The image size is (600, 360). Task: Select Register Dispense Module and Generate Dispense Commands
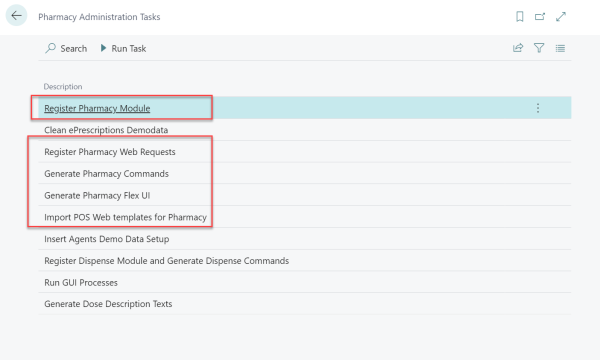pos(305,261)
